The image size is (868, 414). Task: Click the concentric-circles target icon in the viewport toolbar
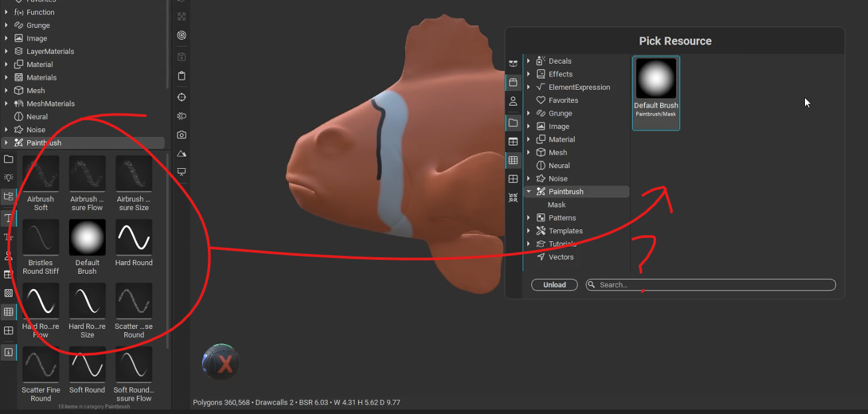182,35
